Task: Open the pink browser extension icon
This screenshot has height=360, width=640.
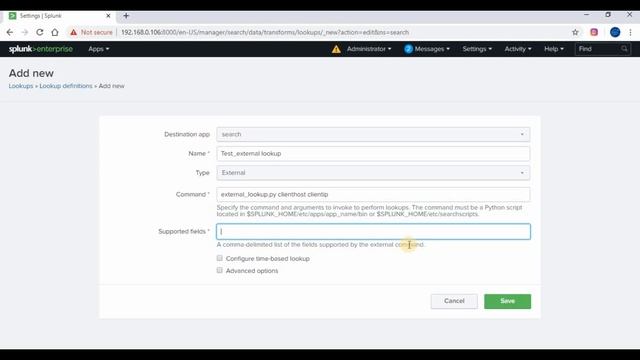Action: point(594,32)
